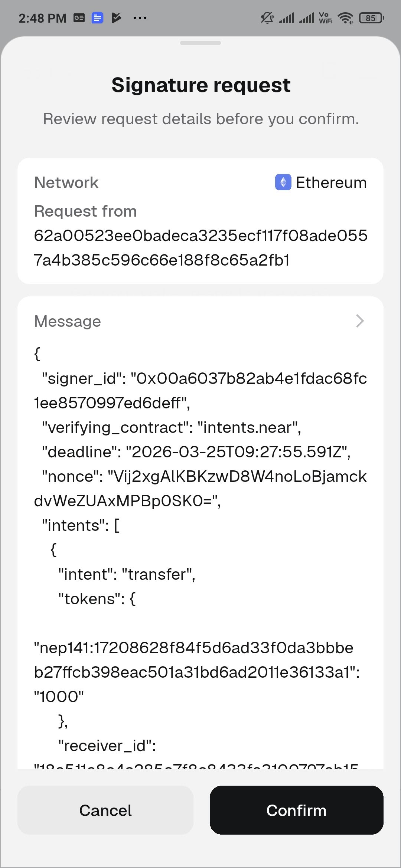The width and height of the screenshot is (401, 868).
Task: Tap the VoWiFi indicator icon
Action: (x=324, y=17)
